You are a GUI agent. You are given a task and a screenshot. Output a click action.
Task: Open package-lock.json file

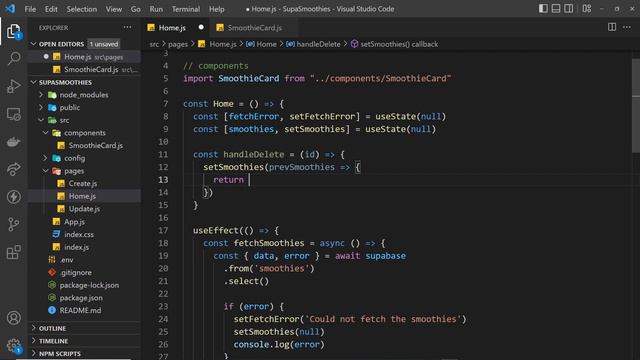(x=89, y=285)
